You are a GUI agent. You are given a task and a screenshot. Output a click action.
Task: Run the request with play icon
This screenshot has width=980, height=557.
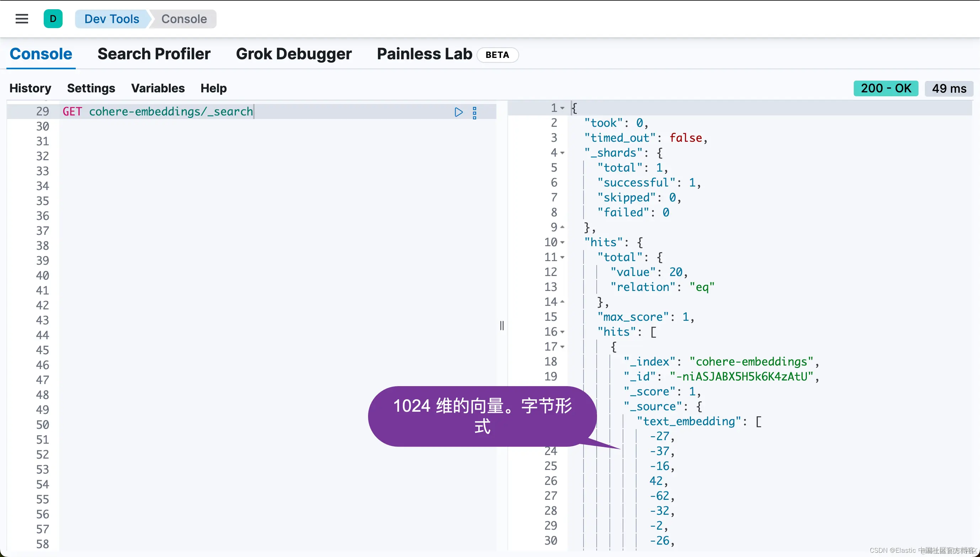[458, 112]
